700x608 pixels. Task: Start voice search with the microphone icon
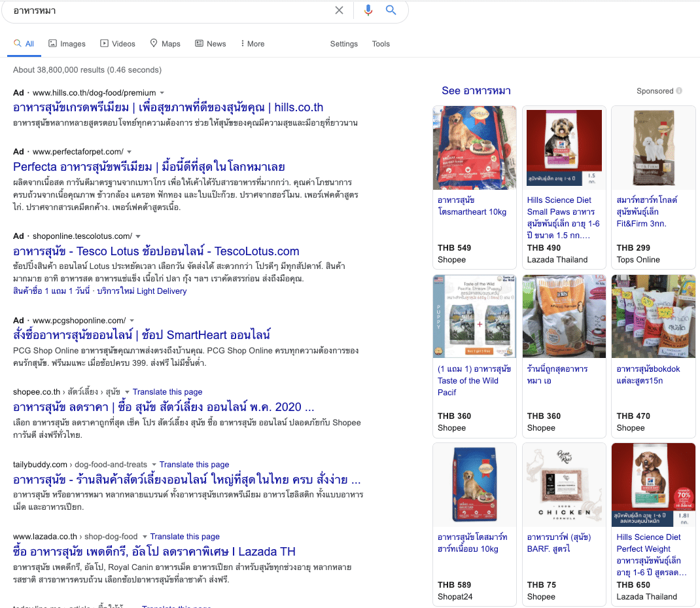[368, 10]
